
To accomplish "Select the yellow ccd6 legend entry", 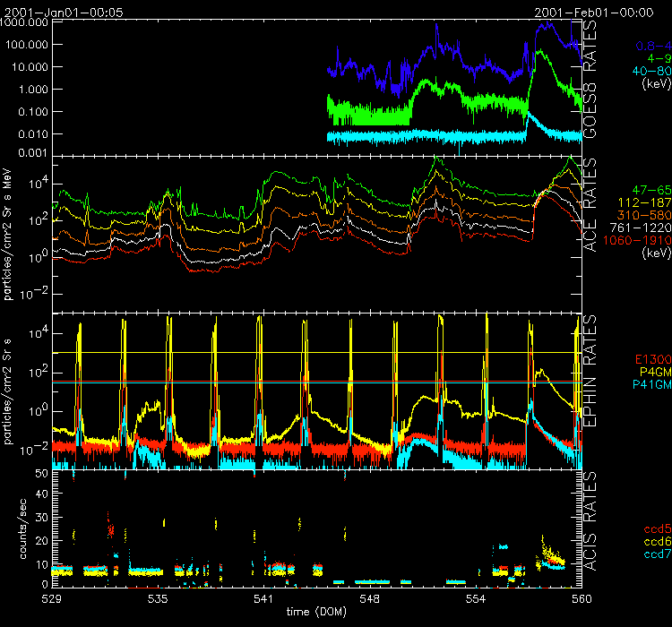I will [653, 544].
